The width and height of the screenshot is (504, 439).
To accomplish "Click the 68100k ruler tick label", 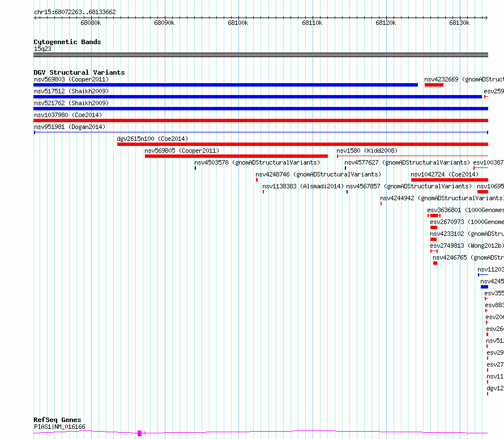I will (238, 23).
